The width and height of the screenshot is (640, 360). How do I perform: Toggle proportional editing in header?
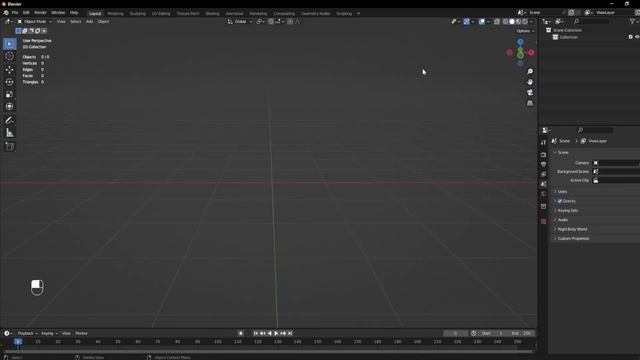click(290, 22)
